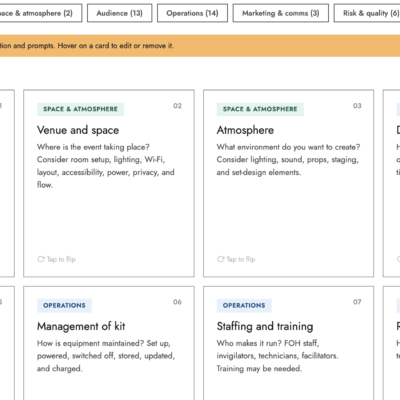Select the Staffing and training card title
The height and width of the screenshot is (400, 400).
(x=265, y=326)
